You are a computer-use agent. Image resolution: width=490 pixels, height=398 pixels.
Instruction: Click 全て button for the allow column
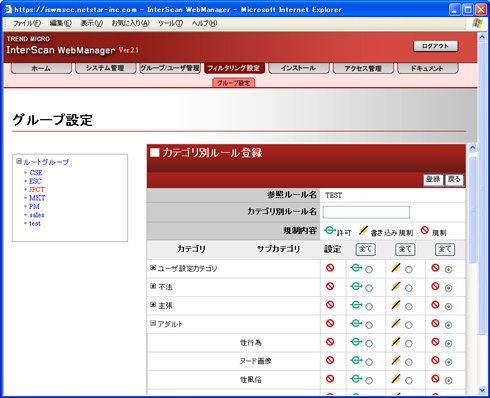365,249
